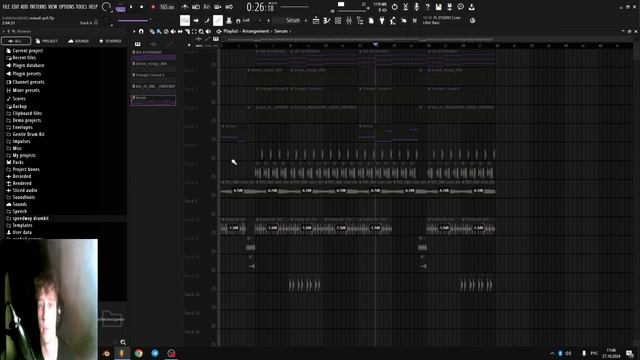Click the playhead marker on the timeline
The image size is (640, 360).
click(x=376, y=44)
